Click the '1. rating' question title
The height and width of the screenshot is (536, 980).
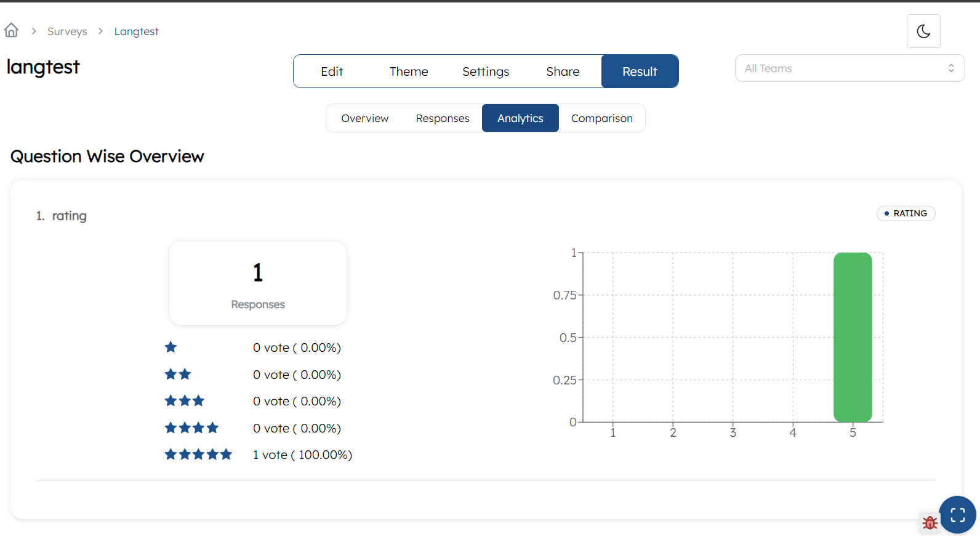61,216
